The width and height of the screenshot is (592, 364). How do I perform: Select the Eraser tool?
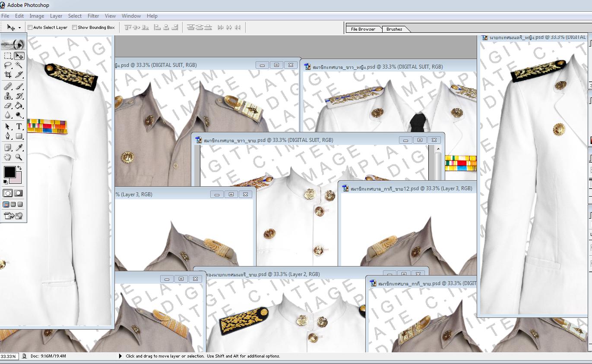pos(8,105)
